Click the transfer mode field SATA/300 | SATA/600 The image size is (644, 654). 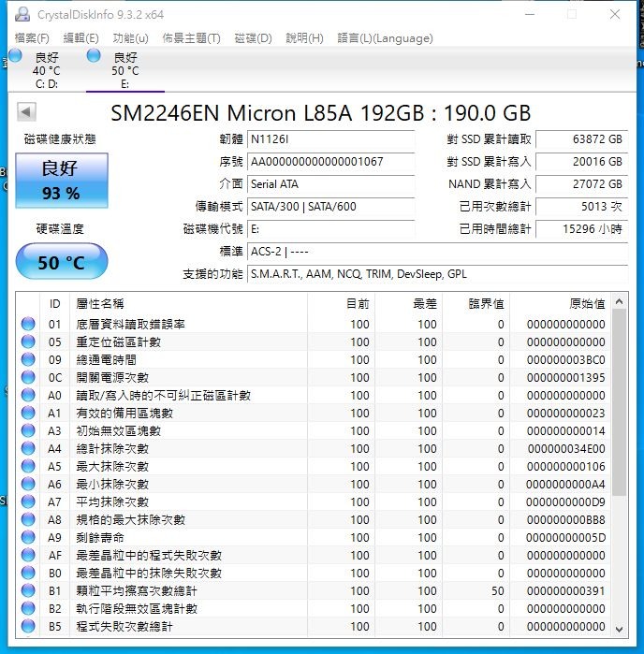pyautogui.click(x=331, y=207)
